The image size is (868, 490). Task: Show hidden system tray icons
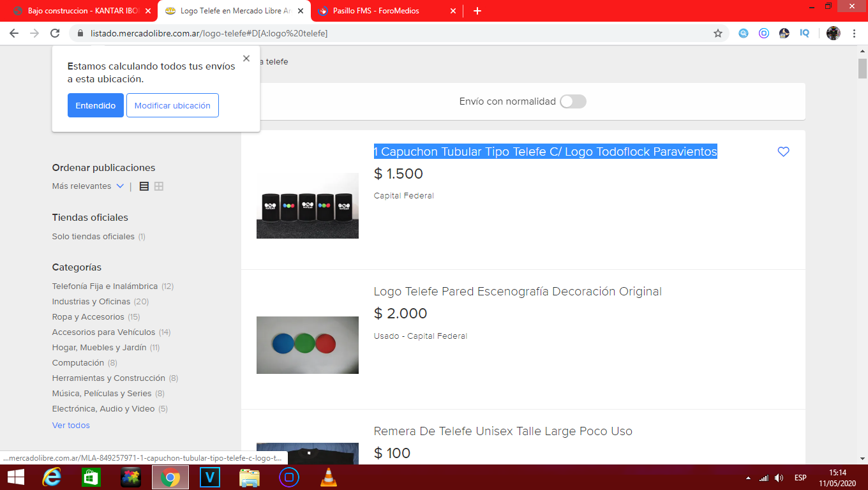click(748, 478)
